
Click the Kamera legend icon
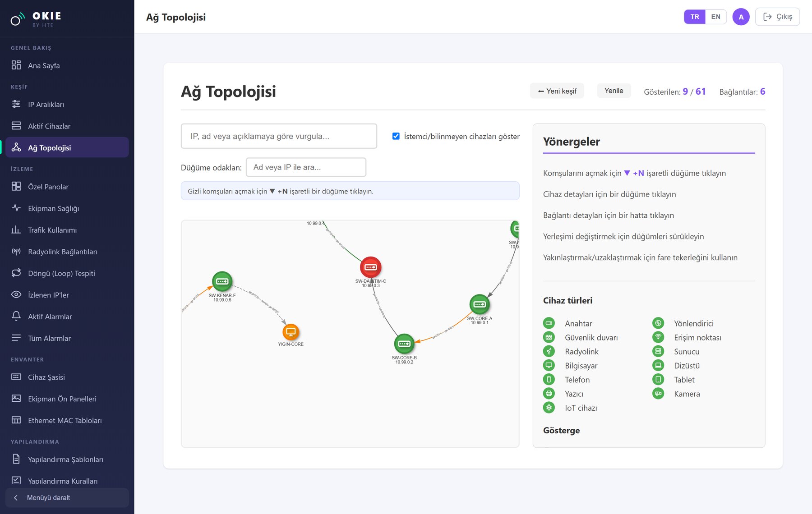pos(658,394)
